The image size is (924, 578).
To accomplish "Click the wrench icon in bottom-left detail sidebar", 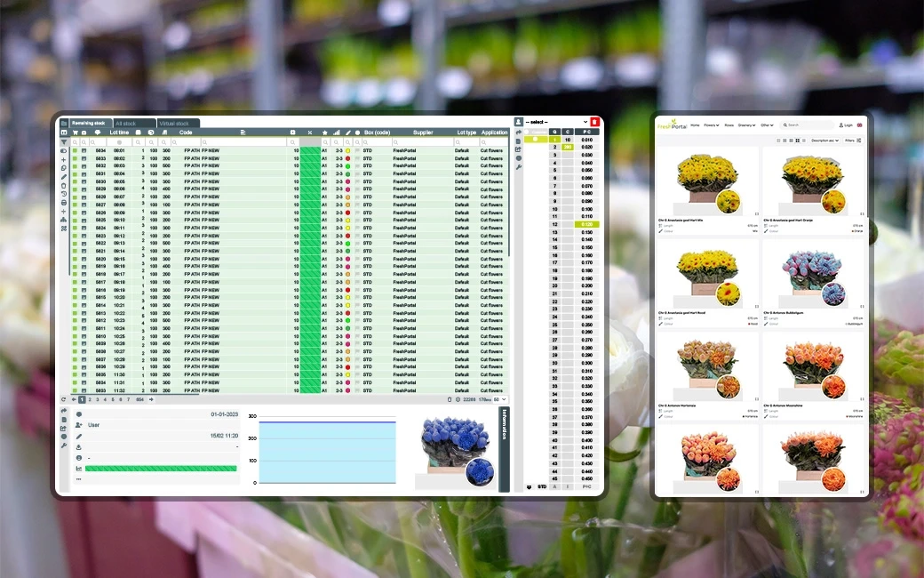I will coord(64,446).
